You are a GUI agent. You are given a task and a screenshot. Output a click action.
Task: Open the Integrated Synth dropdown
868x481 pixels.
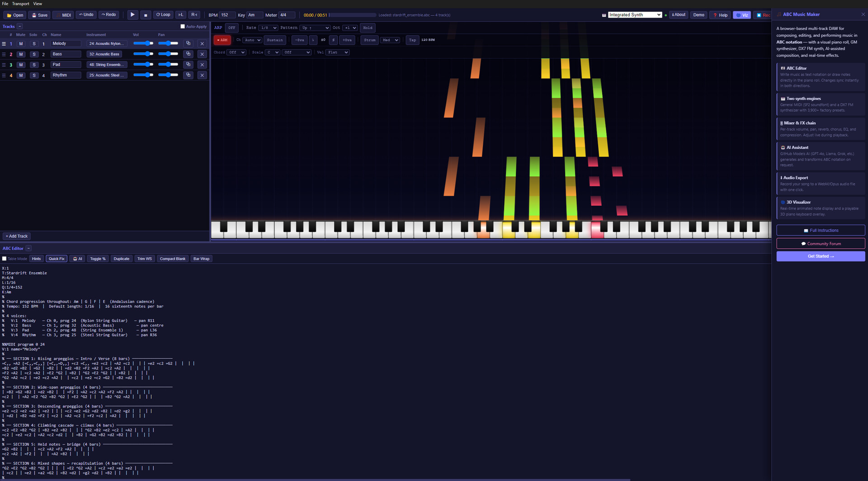point(635,15)
